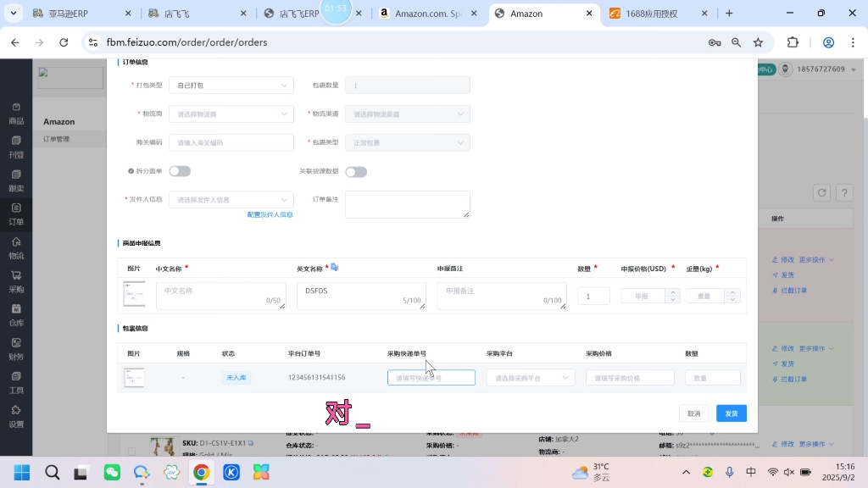
Task: Toggle the 拆分面单 switch
Action: click(x=180, y=171)
